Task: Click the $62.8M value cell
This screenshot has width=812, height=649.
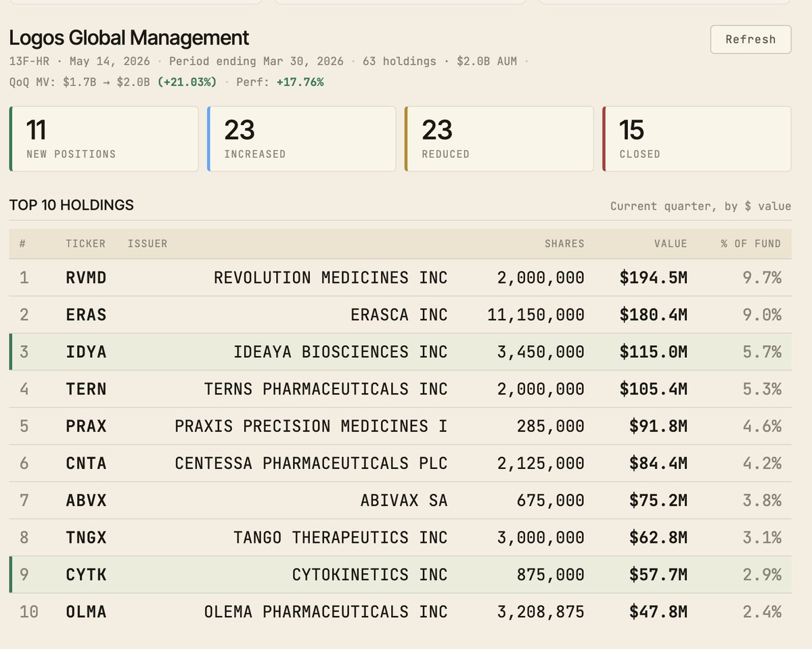Action: click(658, 538)
